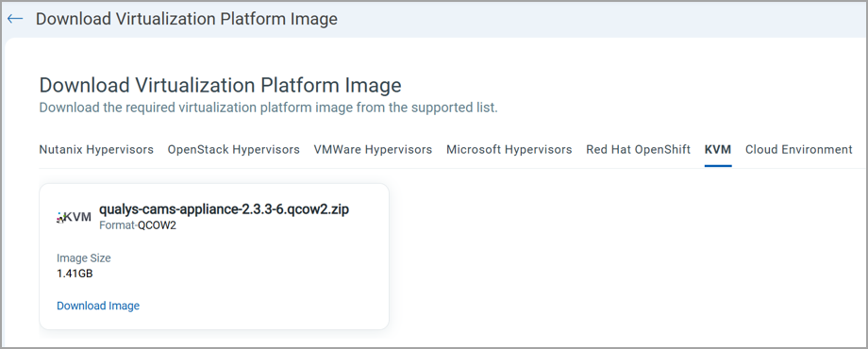Open the Cloud Environment tab
Image resolution: width=868 pixels, height=349 pixels.
point(799,149)
